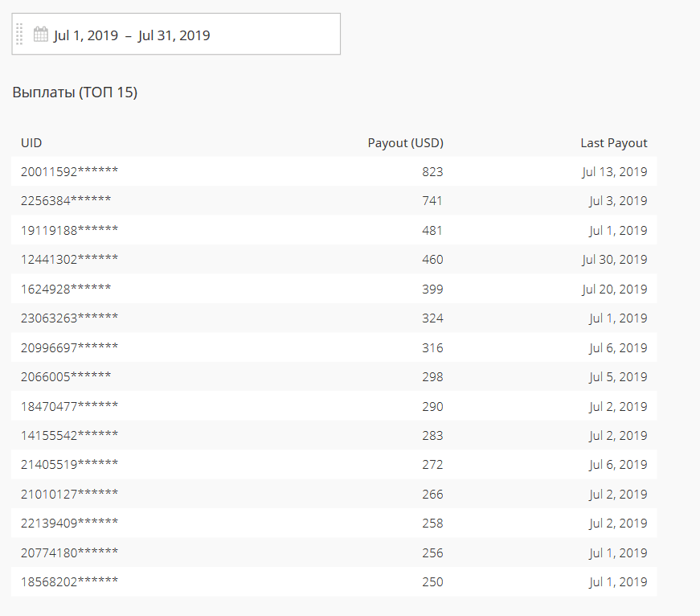Click the calendar icon in date picker
The width and height of the screenshot is (700, 616).
tap(41, 35)
